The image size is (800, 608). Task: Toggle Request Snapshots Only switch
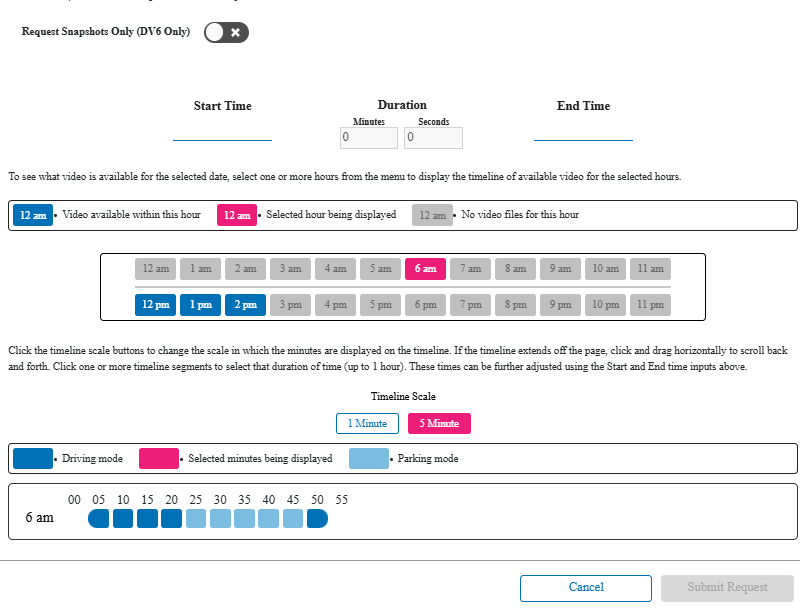226,33
